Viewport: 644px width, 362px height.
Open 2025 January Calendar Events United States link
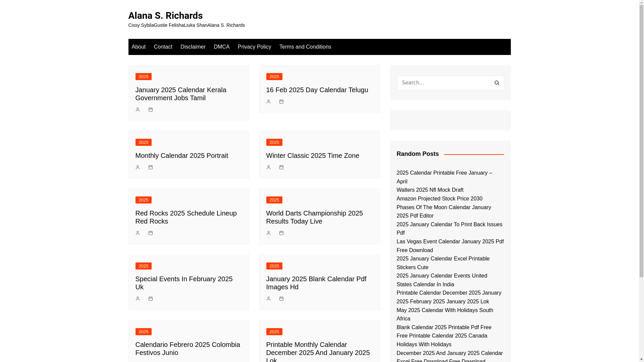[442, 280]
